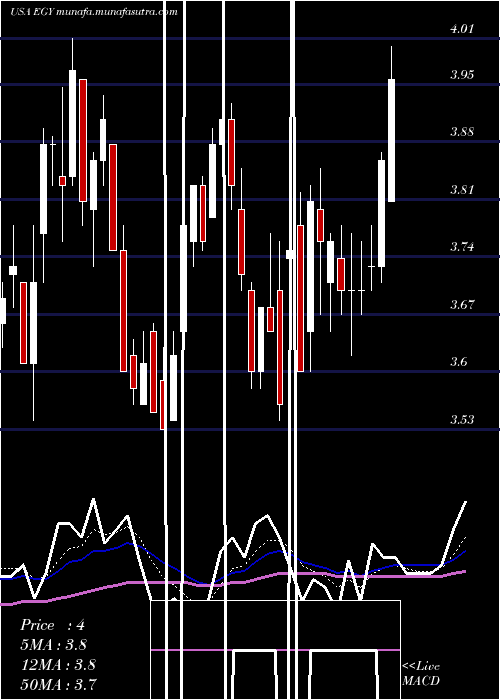The image size is (500, 700).
Task: Select the 3.6 price axis label
Action: click(x=459, y=362)
